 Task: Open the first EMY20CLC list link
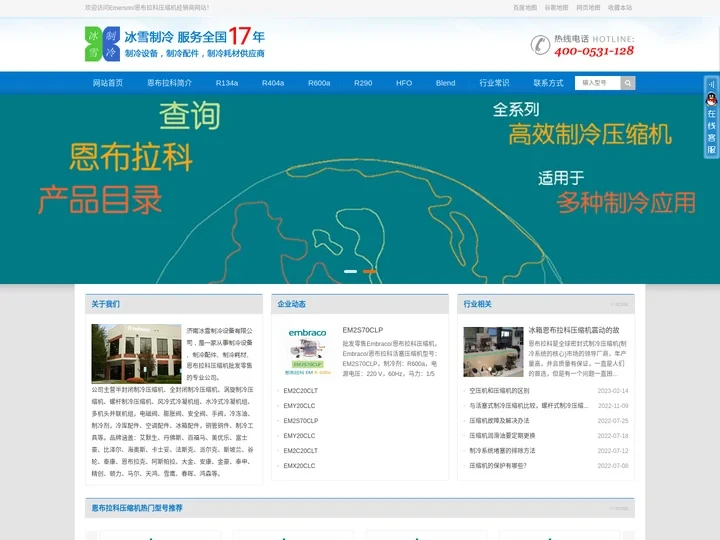point(299,406)
